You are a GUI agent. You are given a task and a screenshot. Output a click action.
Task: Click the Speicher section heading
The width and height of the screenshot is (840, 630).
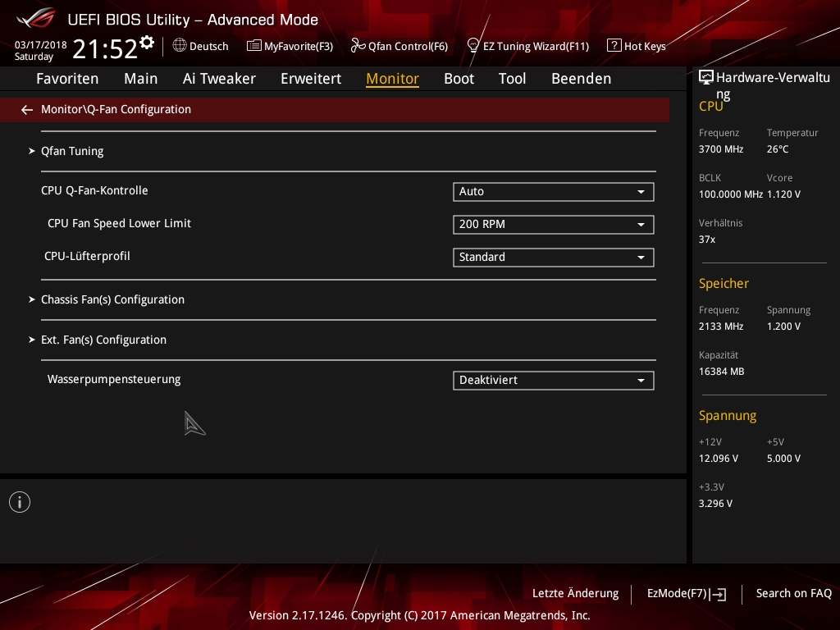pyautogui.click(x=724, y=283)
